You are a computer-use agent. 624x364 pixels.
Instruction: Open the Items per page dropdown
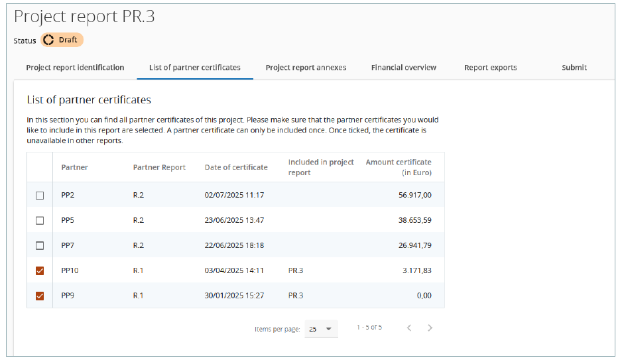321,329
